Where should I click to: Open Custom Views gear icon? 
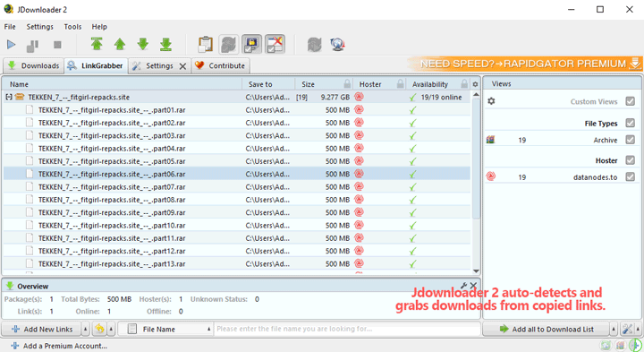tap(491, 101)
